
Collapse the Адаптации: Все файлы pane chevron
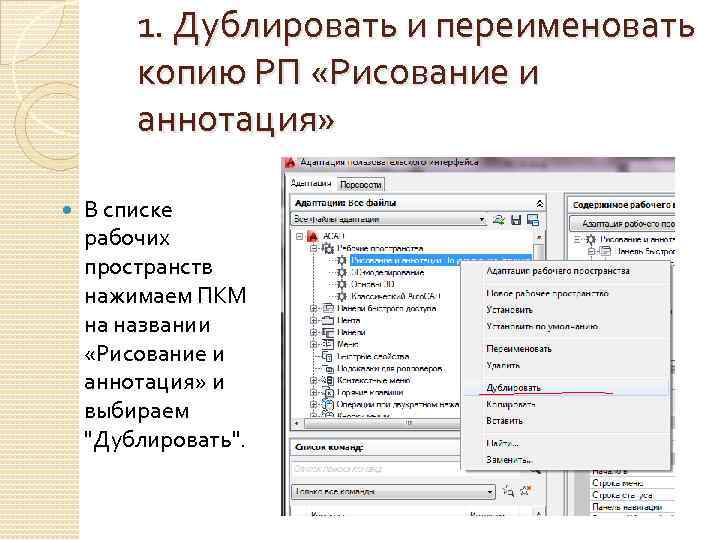540,203
